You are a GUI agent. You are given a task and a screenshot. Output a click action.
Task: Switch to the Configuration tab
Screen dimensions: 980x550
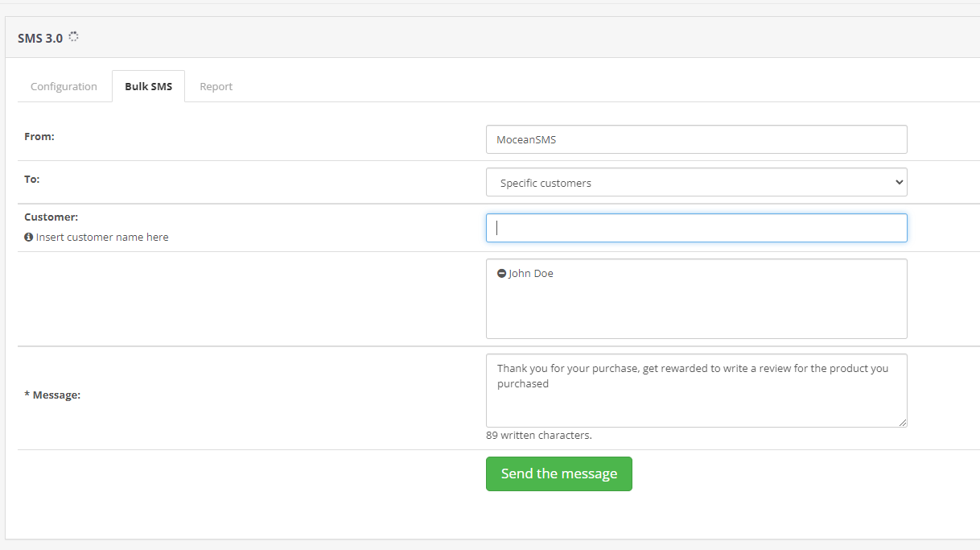pos(64,86)
